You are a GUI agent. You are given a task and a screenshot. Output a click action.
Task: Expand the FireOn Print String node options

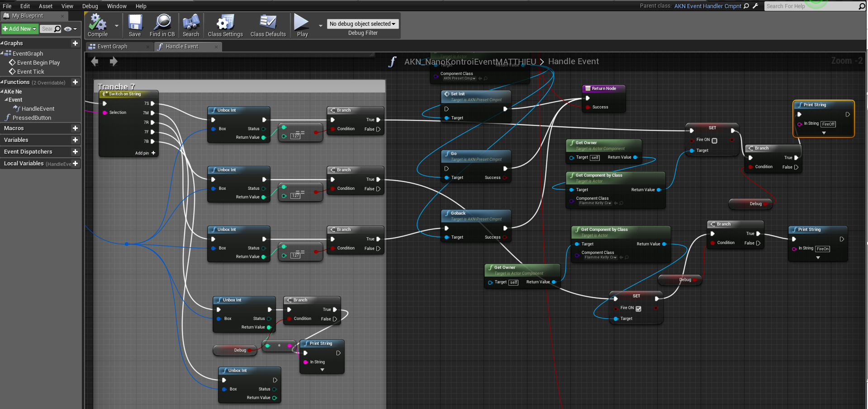click(818, 258)
